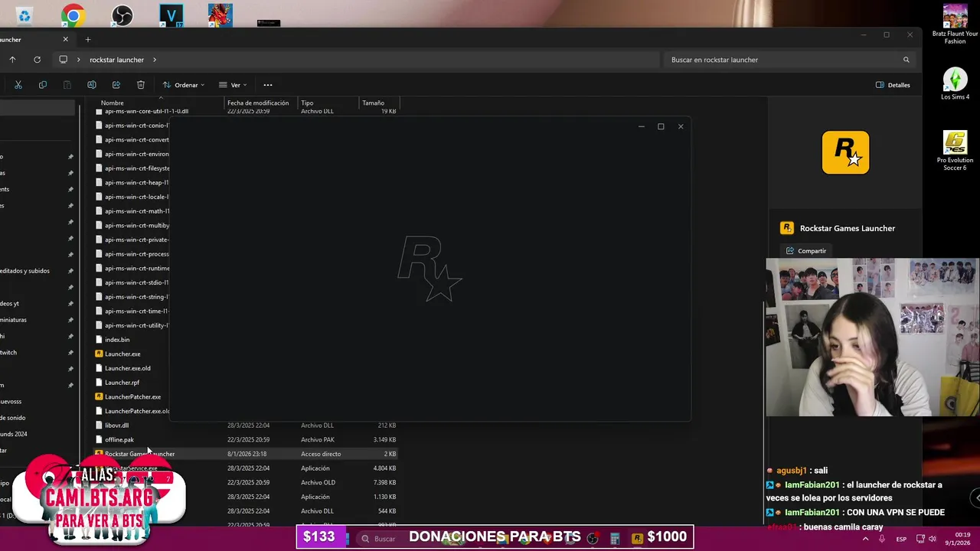Click Compartir button in details pane
Screen dimensions: 980x551
pyautogui.click(x=806, y=251)
